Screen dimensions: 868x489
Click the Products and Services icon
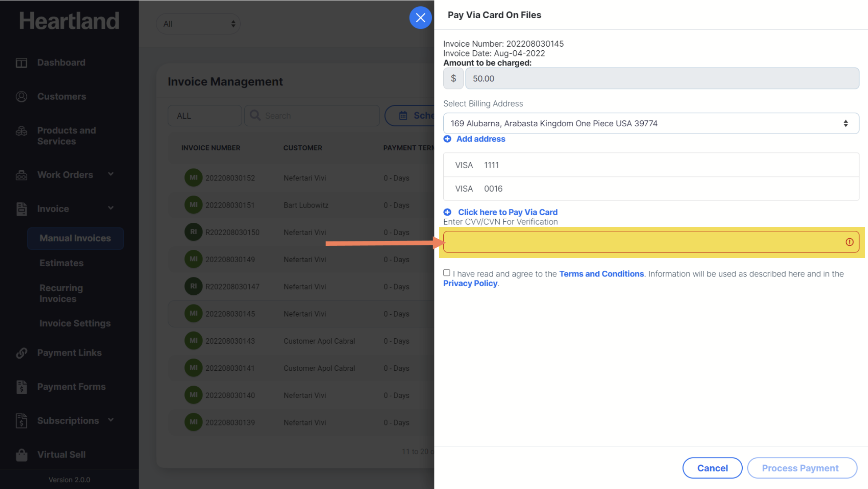pyautogui.click(x=21, y=131)
